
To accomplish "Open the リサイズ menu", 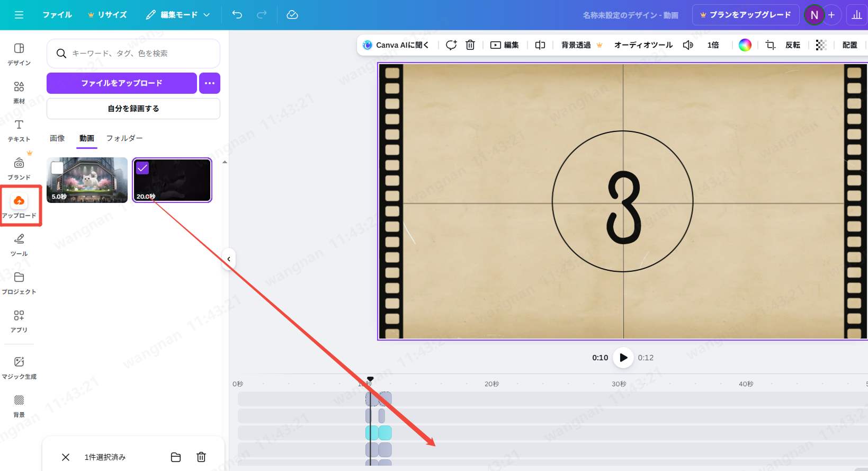I will (x=108, y=15).
